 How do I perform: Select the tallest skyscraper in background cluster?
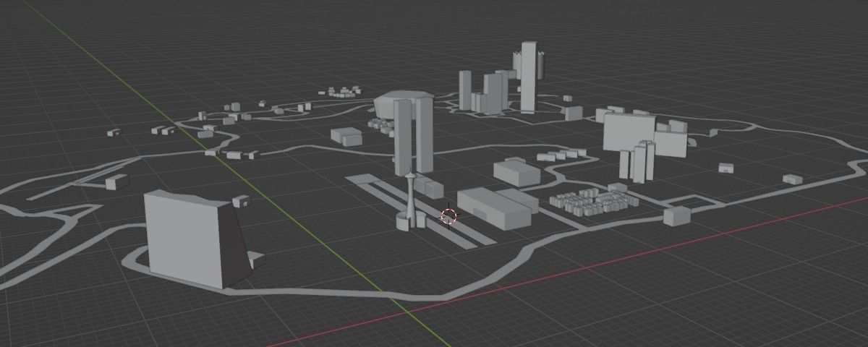point(528,77)
